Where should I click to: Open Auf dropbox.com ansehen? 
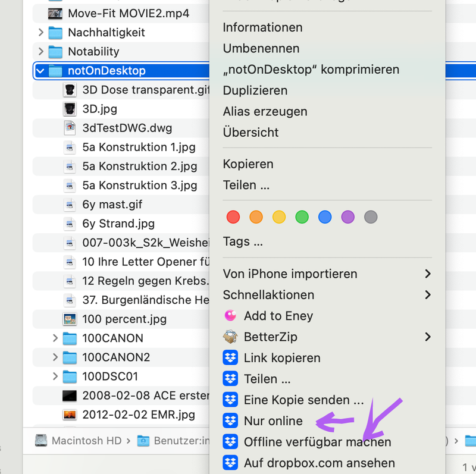[320, 463]
